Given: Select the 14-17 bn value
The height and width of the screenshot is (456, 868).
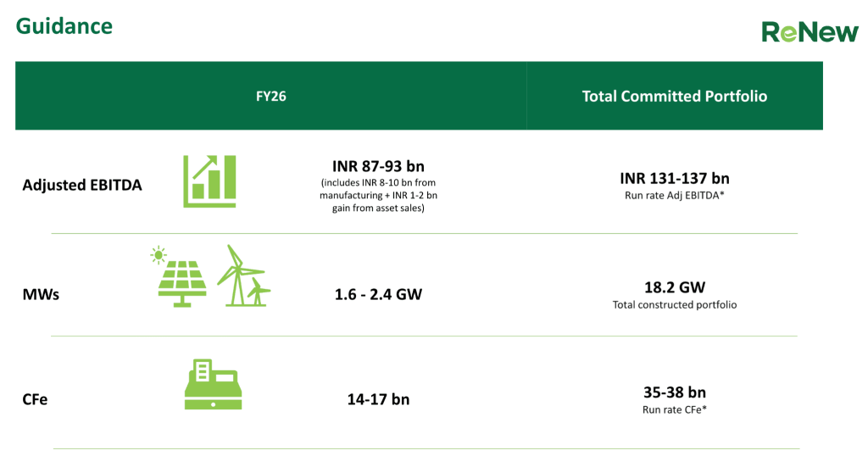Looking at the screenshot, I should 378,399.
